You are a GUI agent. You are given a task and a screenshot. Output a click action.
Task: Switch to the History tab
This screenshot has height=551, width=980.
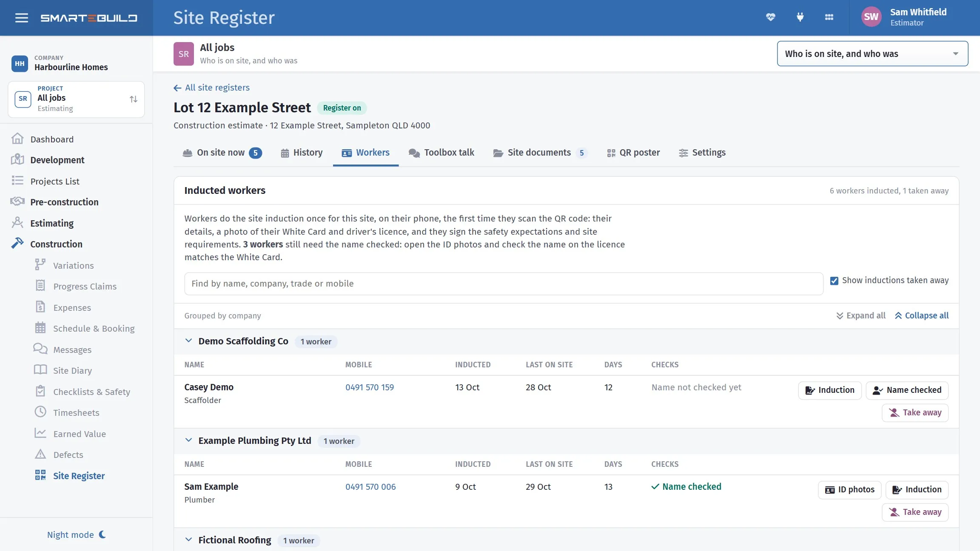coord(302,153)
